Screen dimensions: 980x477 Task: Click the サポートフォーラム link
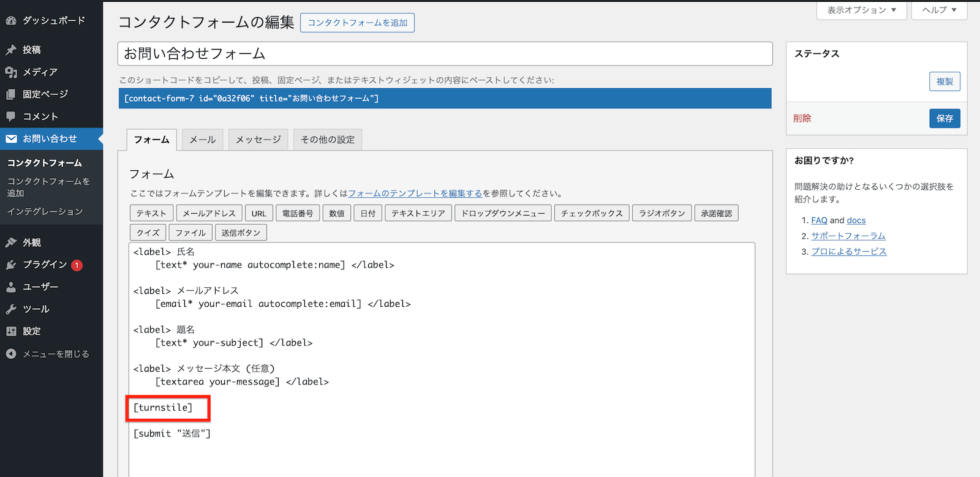(848, 236)
